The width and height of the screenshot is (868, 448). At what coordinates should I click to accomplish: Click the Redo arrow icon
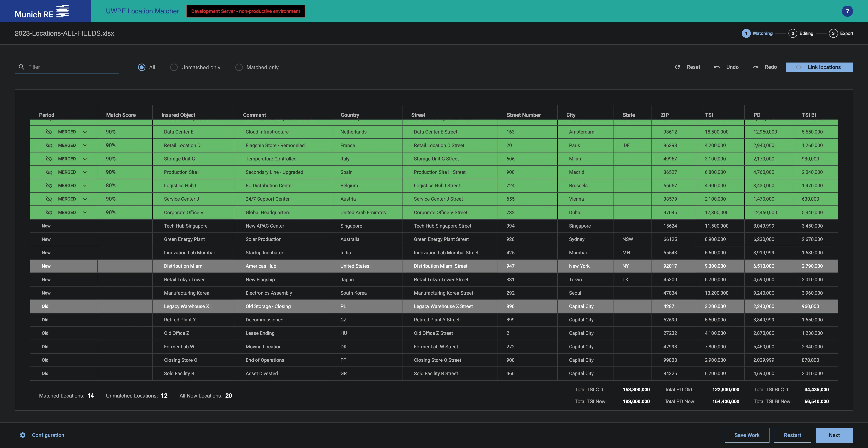click(x=755, y=67)
